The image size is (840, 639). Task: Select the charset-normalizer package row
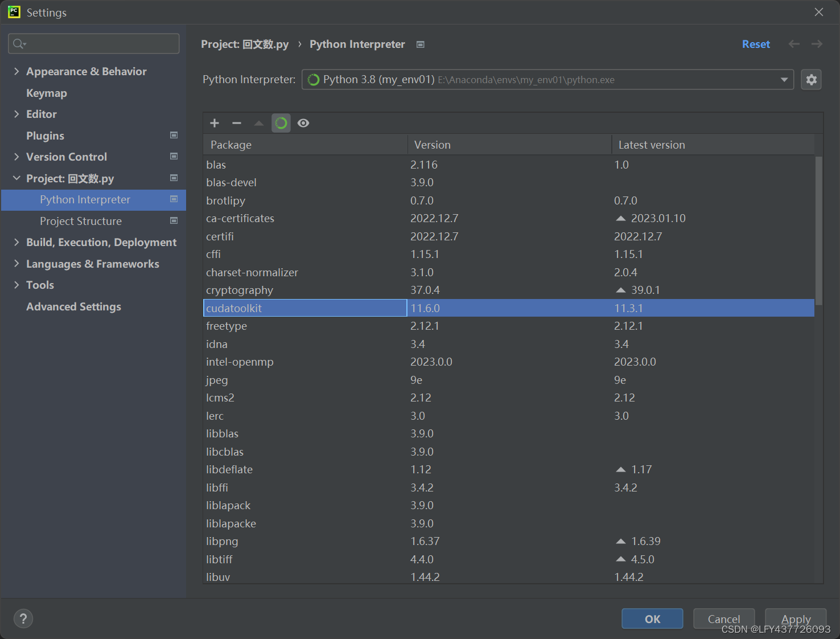click(509, 272)
